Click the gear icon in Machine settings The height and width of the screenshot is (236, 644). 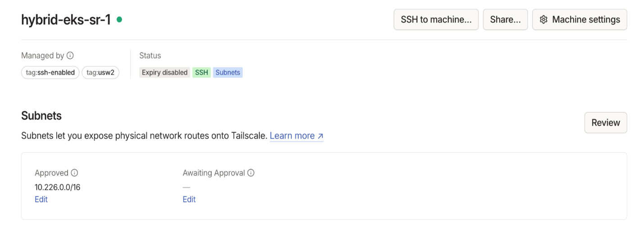coord(544,19)
